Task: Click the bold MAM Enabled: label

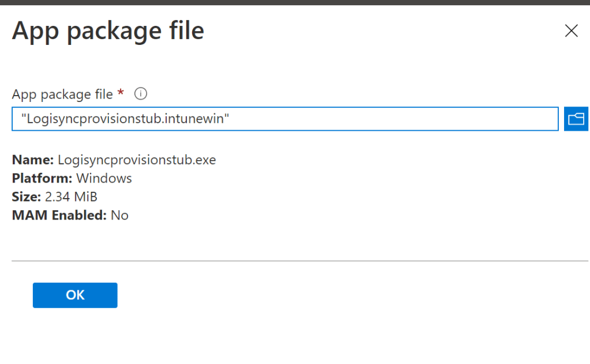Action: 59,215
